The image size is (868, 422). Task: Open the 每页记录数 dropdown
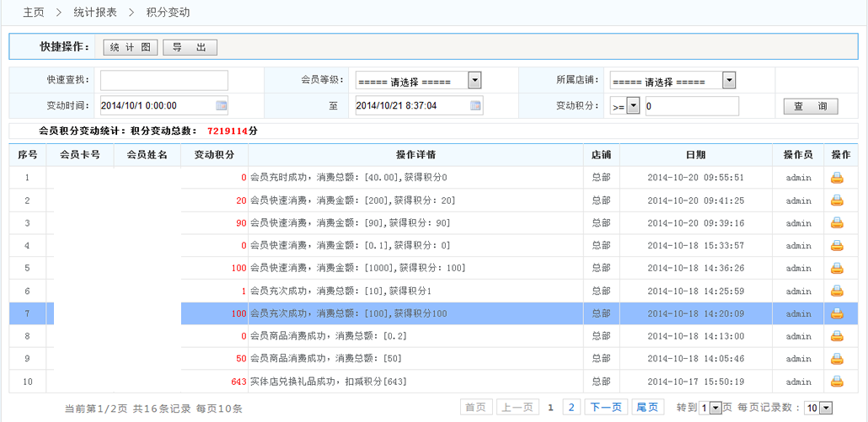826,408
